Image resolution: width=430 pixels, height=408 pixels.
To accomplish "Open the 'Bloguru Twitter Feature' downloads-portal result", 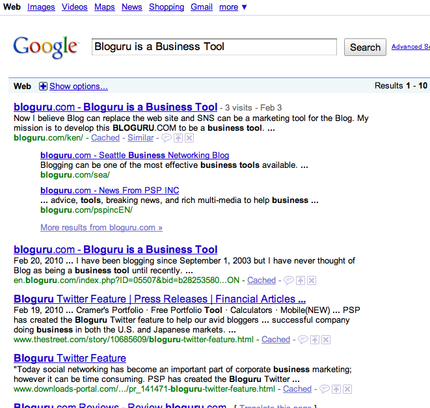I will [70, 358].
